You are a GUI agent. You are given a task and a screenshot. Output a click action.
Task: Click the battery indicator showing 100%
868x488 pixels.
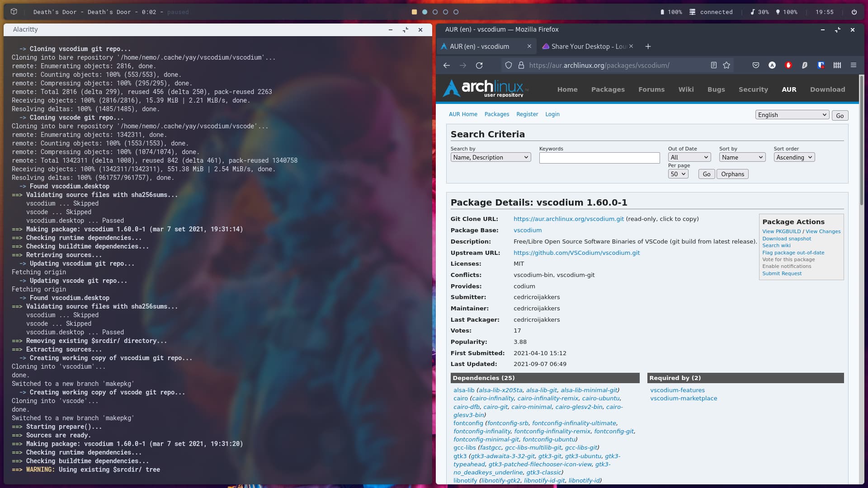coord(671,12)
